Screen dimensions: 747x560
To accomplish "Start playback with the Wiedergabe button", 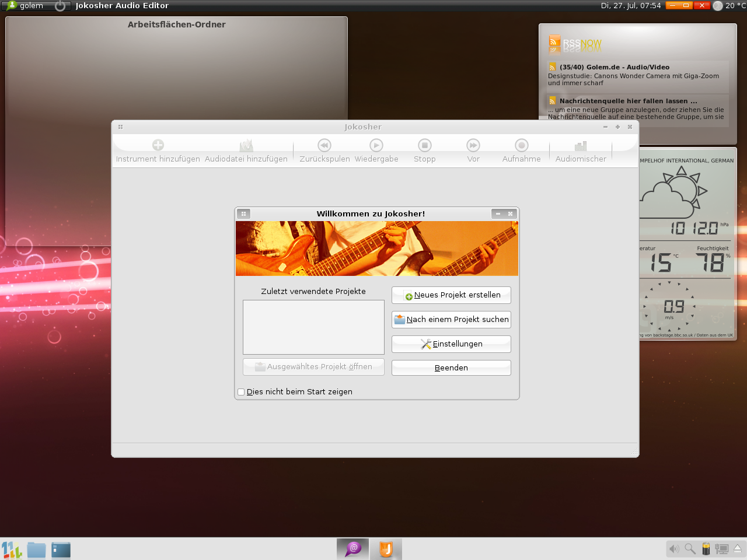I will [376, 145].
